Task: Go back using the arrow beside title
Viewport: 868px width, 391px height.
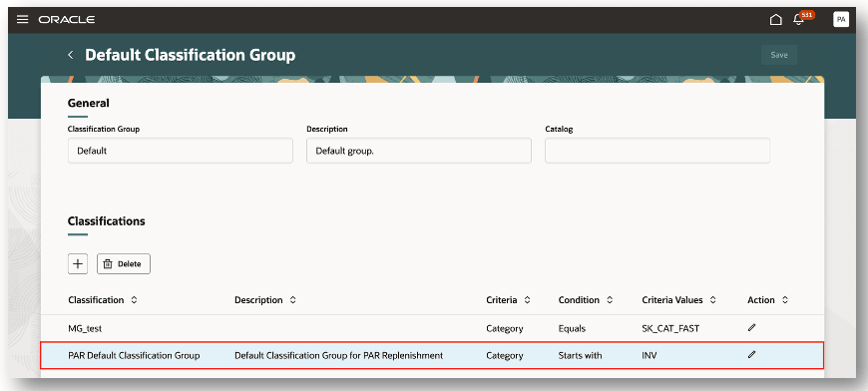Action: click(x=70, y=55)
